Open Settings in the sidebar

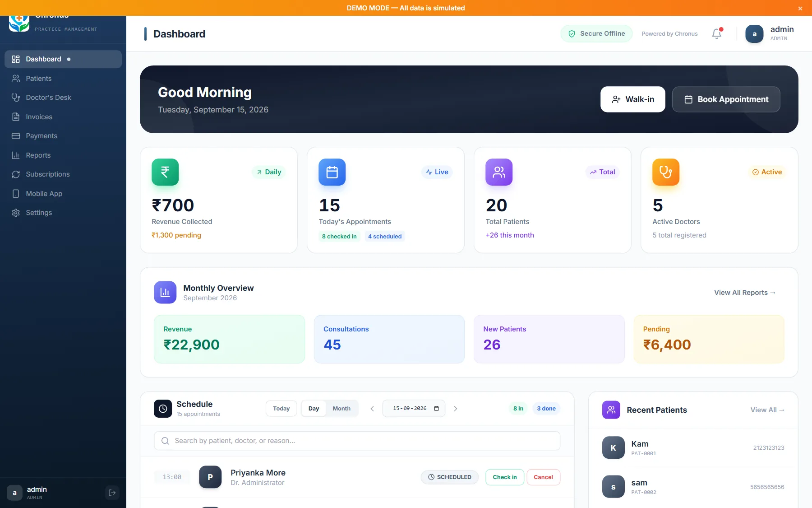[x=63, y=213]
